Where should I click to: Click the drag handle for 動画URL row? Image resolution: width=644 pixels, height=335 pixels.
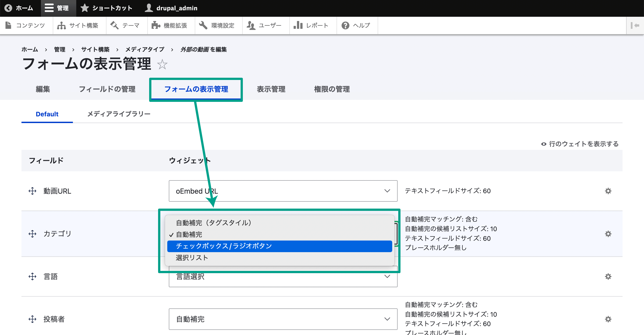[x=32, y=191]
